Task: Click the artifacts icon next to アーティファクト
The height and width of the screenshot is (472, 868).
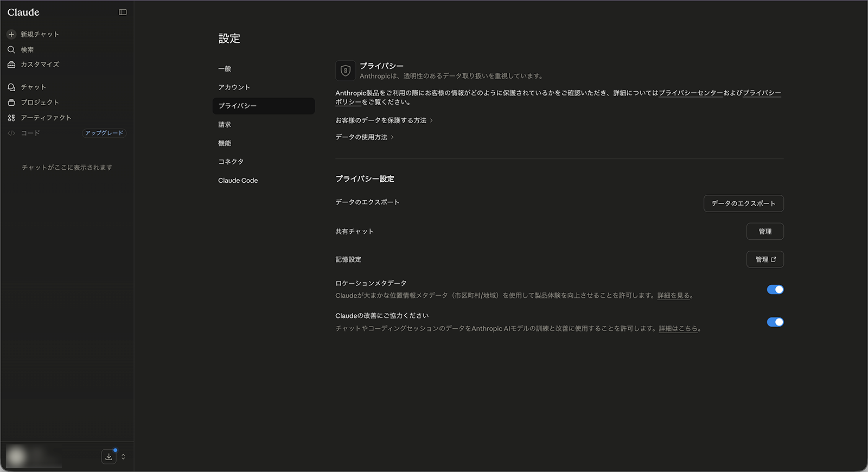Action: (11, 118)
